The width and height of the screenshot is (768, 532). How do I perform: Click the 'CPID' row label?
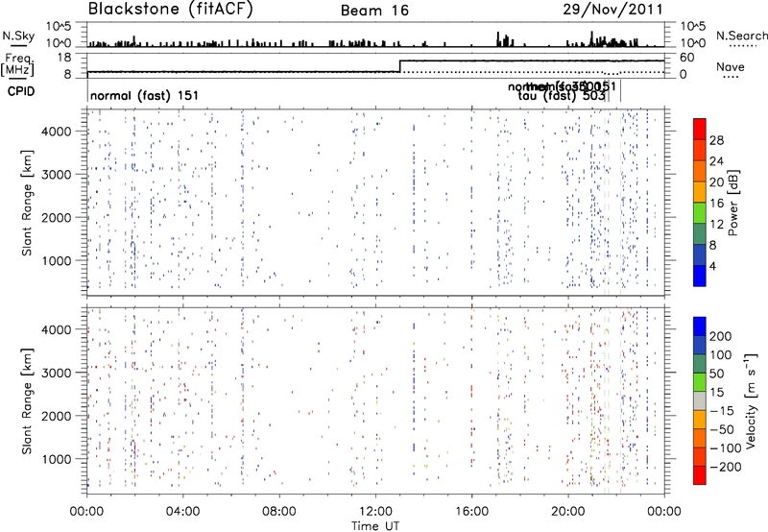21,91
